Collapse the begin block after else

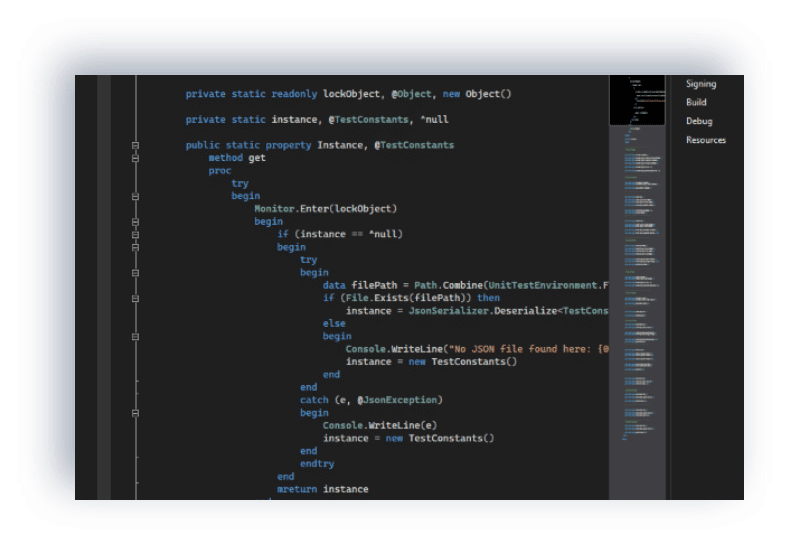pos(135,337)
